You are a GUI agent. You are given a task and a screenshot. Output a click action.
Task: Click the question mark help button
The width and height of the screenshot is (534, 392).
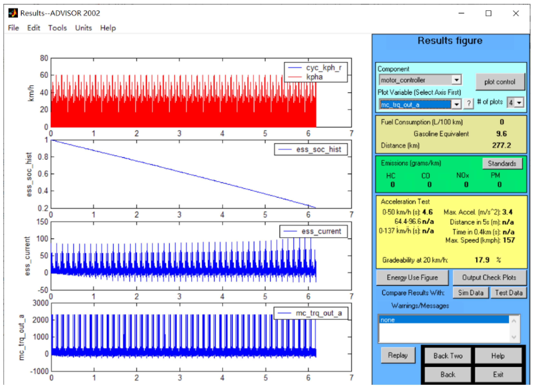click(468, 104)
